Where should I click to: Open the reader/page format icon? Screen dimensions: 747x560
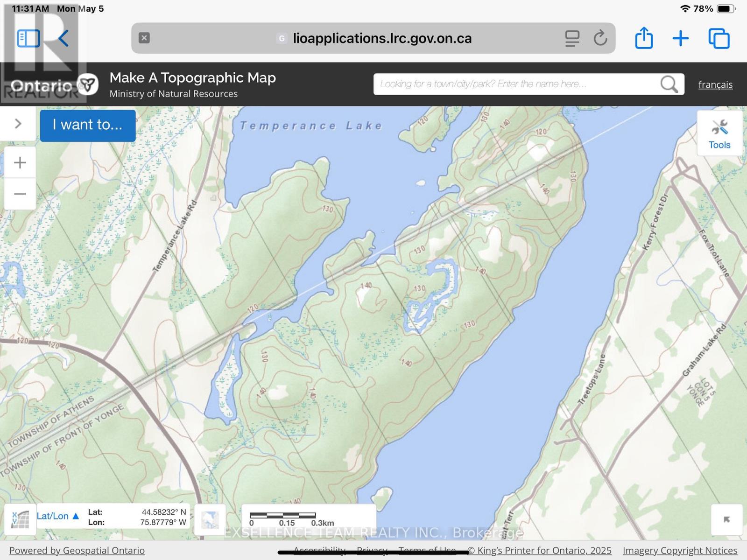[572, 38]
